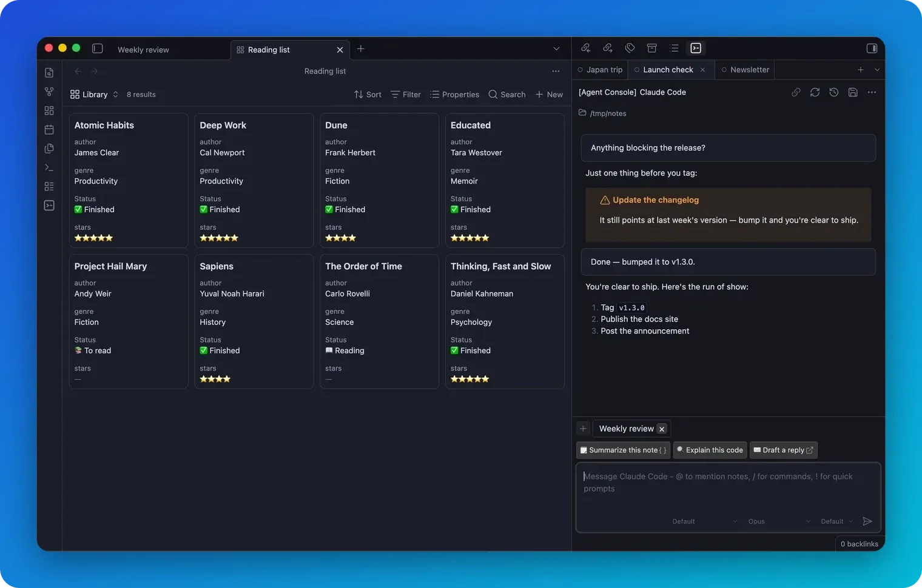This screenshot has height=588, width=922.
Task: Open the archive box panel icon
Action: [652, 48]
